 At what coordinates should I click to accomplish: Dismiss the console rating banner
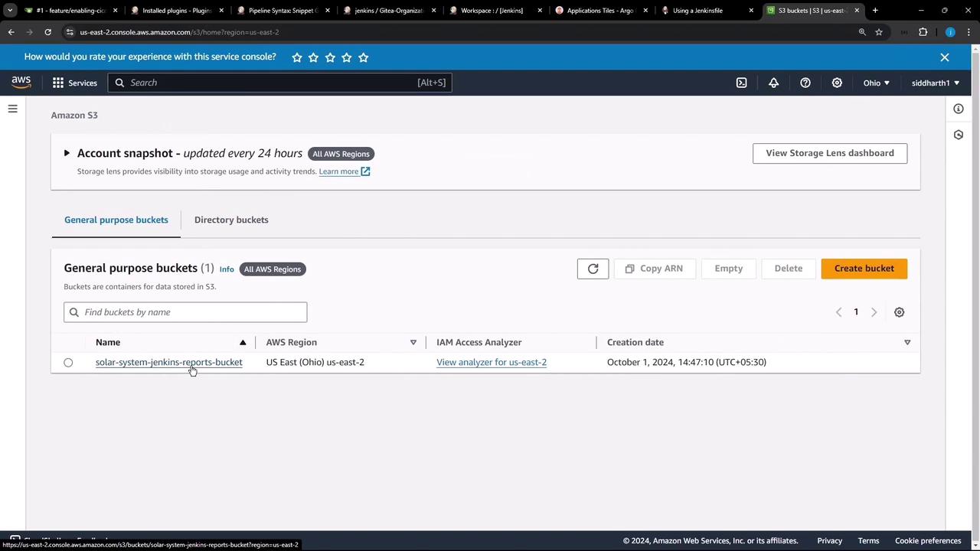tap(945, 57)
